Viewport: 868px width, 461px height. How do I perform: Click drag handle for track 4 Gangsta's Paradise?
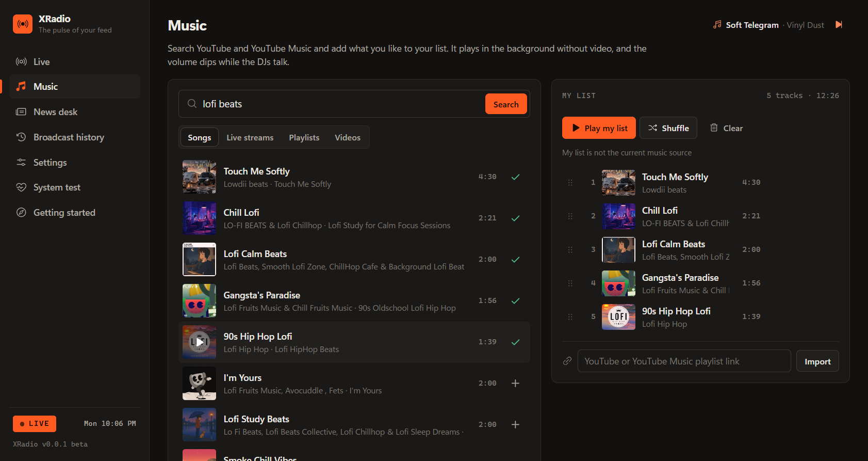click(x=570, y=283)
